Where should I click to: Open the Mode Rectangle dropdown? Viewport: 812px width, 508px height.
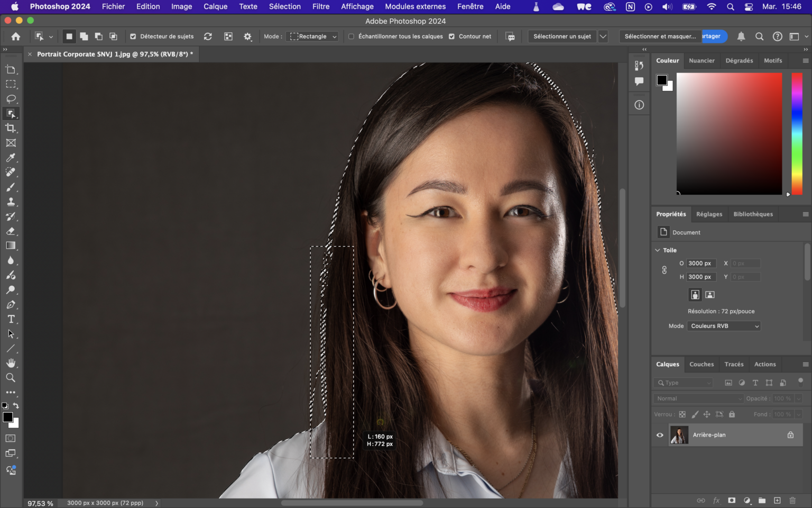(x=313, y=37)
